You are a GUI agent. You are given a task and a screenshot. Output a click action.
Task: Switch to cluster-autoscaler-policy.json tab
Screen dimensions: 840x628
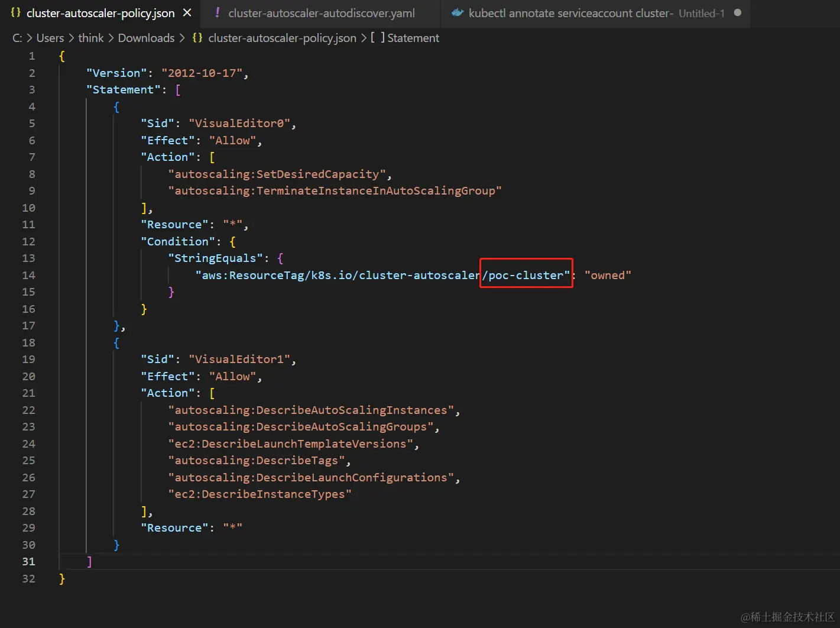[x=100, y=13]
